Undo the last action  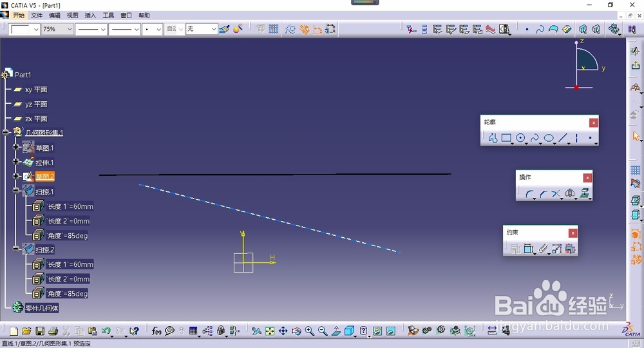point(106,331)
